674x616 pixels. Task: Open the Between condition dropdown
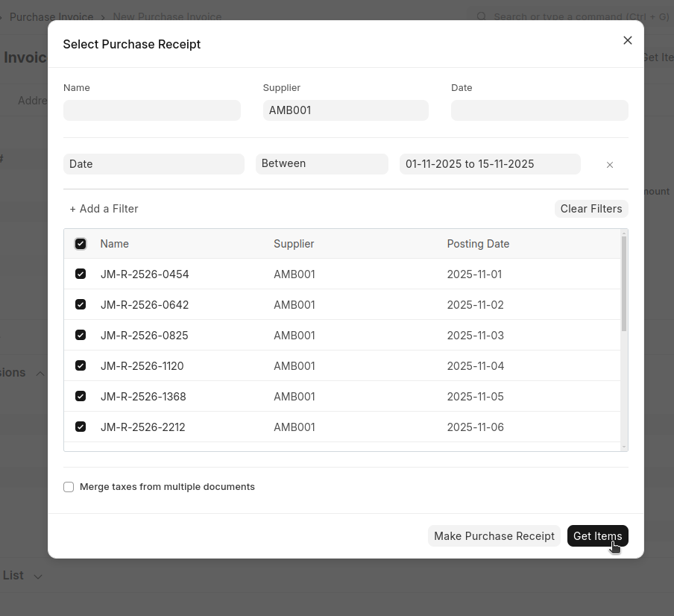(321, 164)
